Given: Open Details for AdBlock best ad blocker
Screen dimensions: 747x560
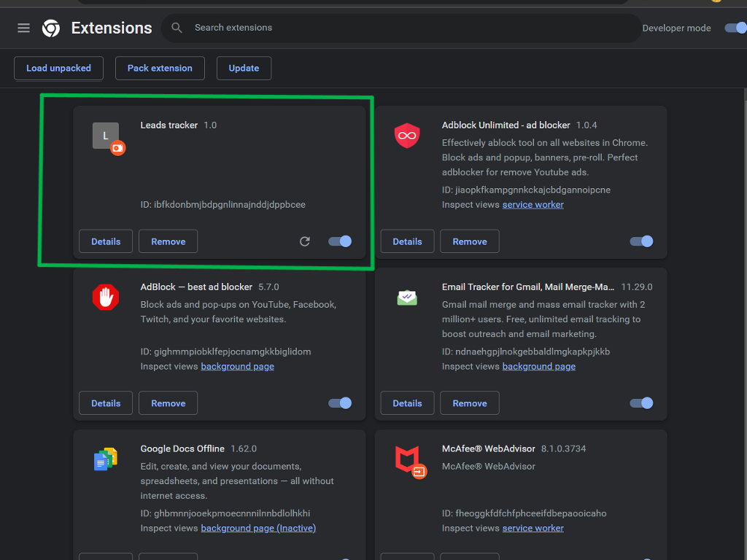Looking at the screenshot, I should 106,403.
